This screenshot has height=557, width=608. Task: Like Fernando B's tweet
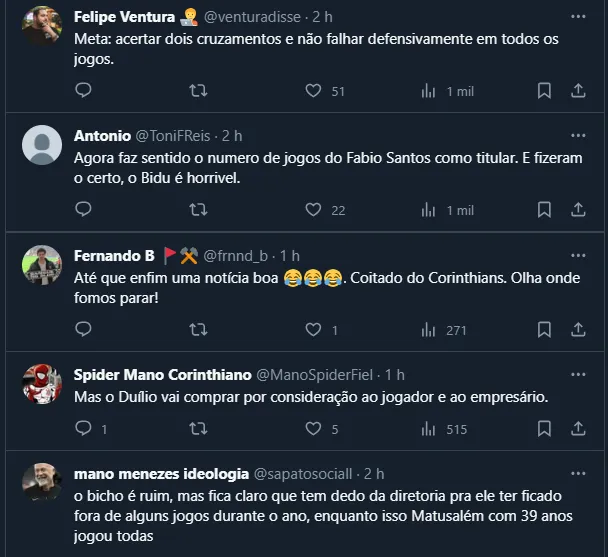(313, 330)
